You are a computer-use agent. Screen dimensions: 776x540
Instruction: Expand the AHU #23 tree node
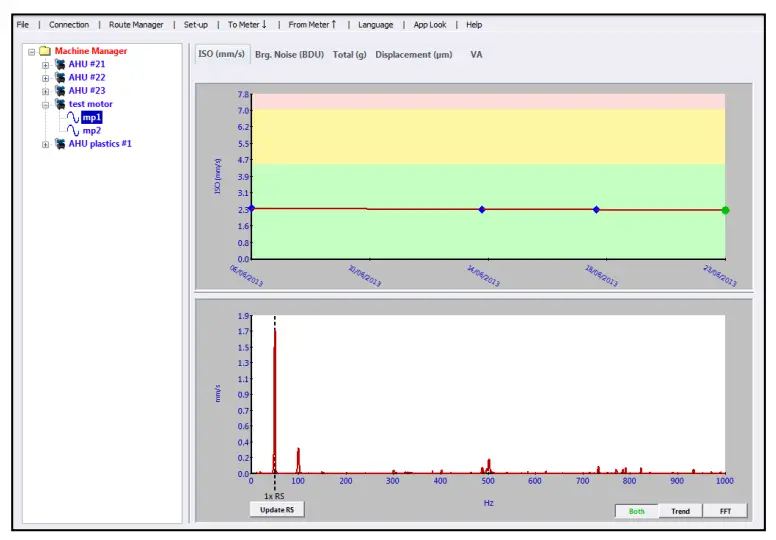coord(46,92)
